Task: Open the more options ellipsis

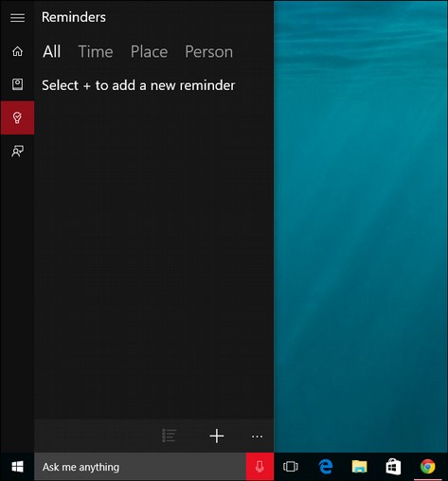Action: tap(257, 436)
